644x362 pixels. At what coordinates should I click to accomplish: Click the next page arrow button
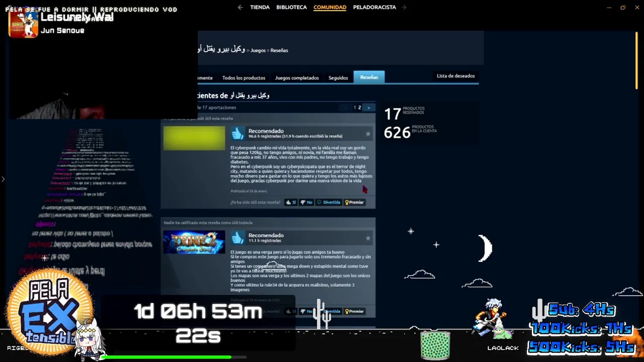369,108
